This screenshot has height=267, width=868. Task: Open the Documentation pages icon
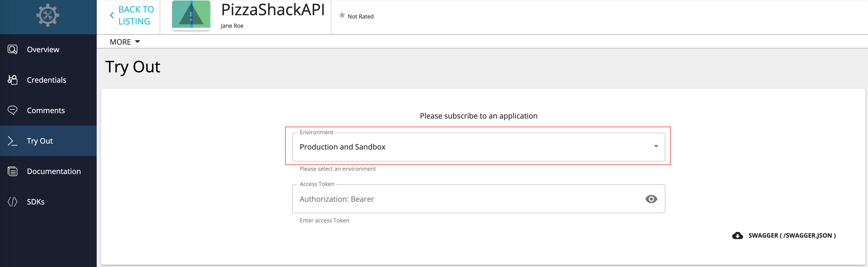12,172
